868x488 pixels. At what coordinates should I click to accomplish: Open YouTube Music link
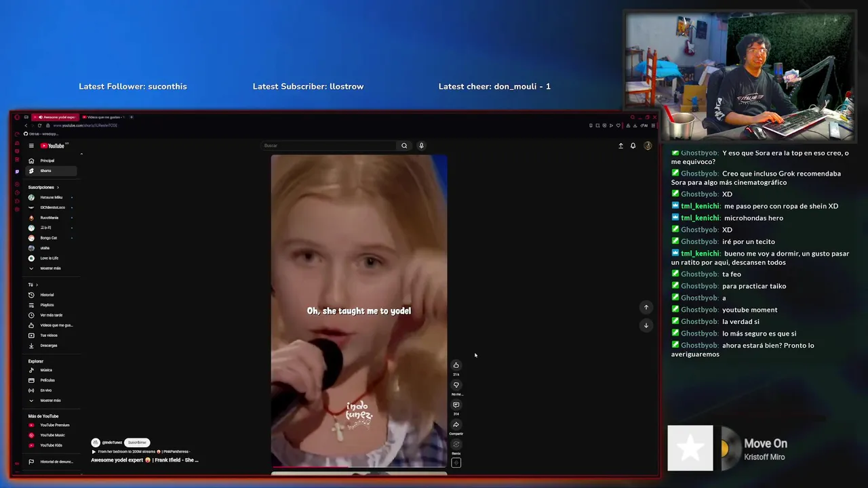tap(51, 435)
